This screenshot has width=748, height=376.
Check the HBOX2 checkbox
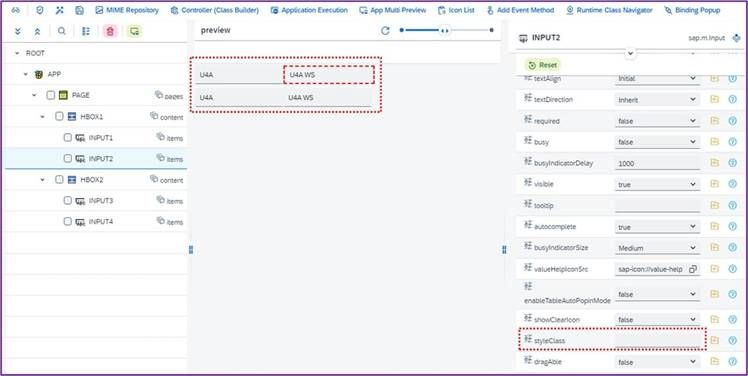(x=59, y=179)
